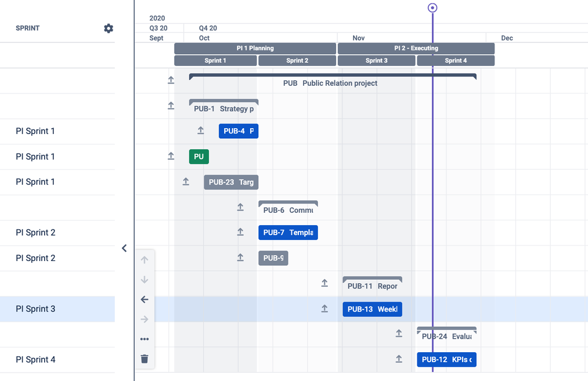
Task: Click the indent right arrow in floating toolbar
Action: (x=144, y=319)
